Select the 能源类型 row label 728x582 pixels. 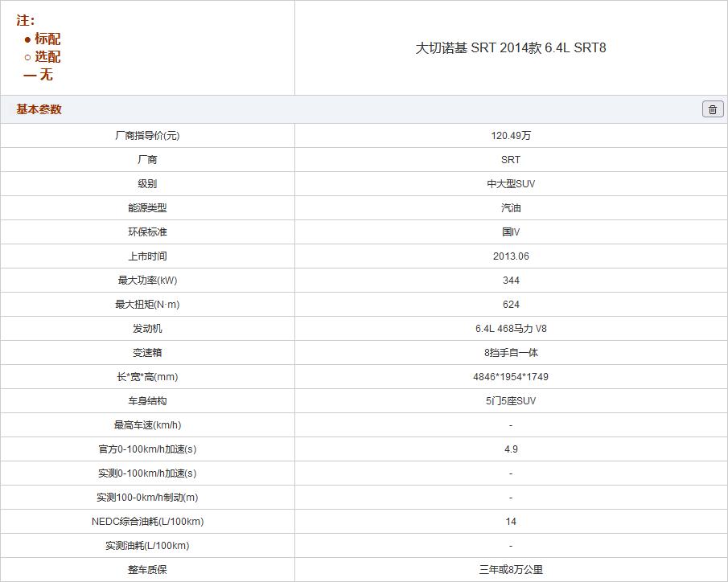click(x=147, y=208)
